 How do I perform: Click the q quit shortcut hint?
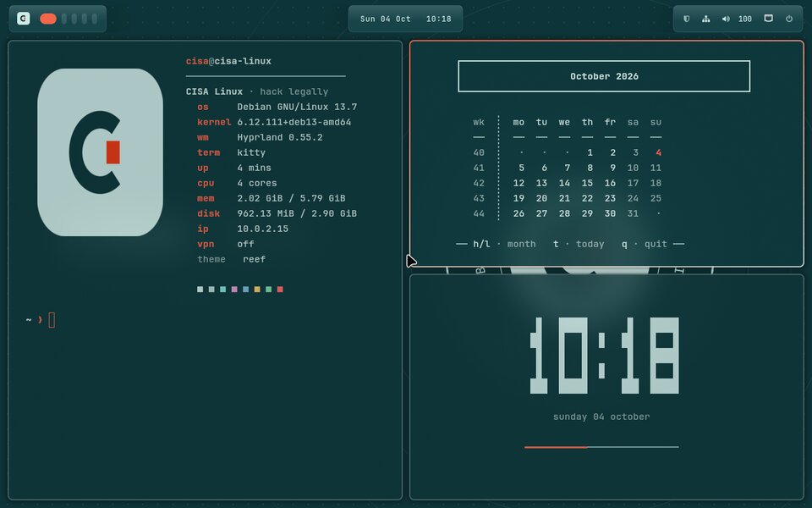[645, 244]
